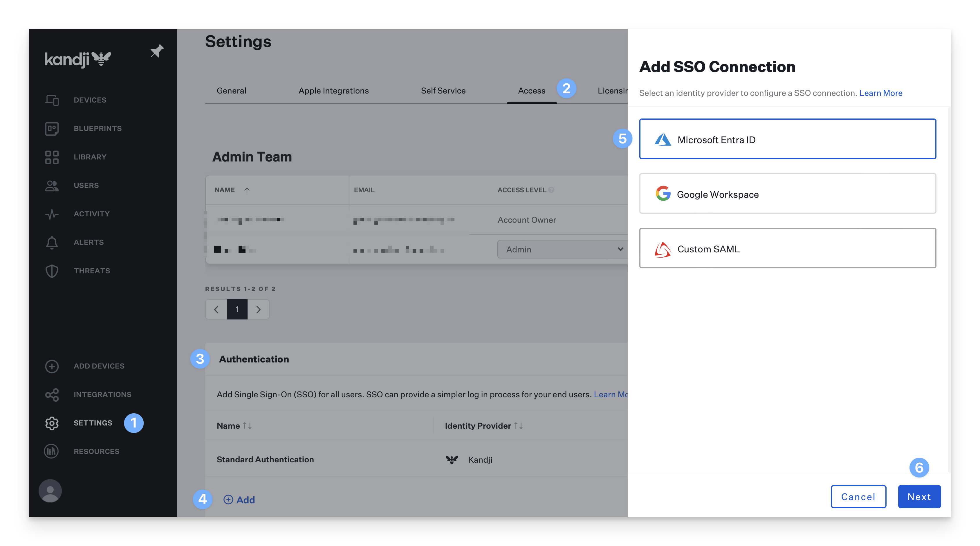
Task: Go to the next results page
Action: 258,309
